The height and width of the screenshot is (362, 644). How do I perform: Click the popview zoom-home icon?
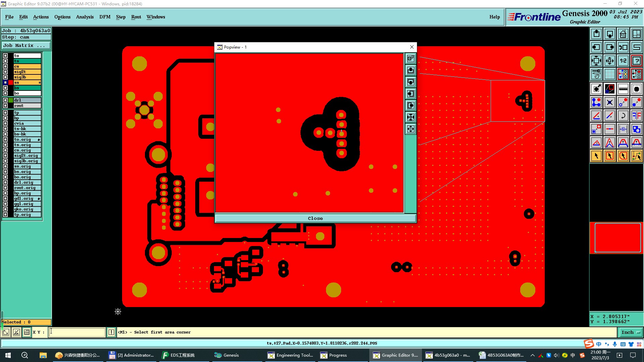coord(411,59)
